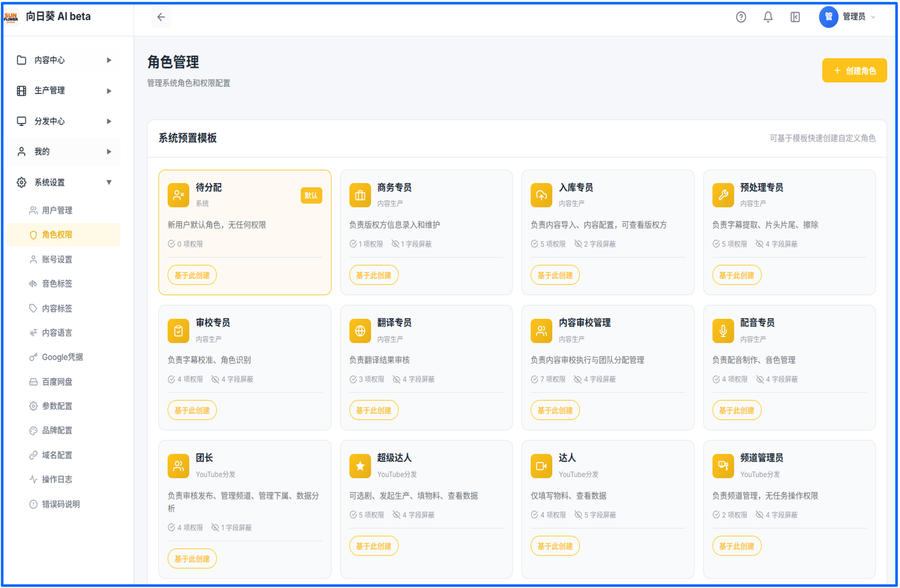Open Google凭据 in sidebar
Viewport: 900px width, 588px height.
coord(64,357)
